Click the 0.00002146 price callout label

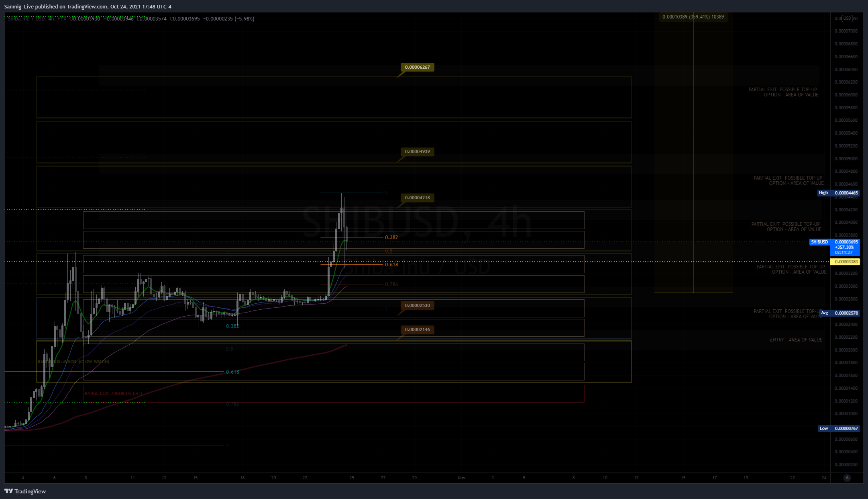418,329
